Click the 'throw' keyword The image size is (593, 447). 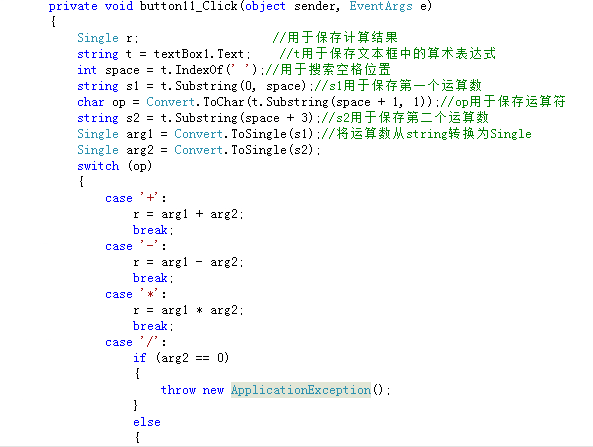click(x=178, y=390)
